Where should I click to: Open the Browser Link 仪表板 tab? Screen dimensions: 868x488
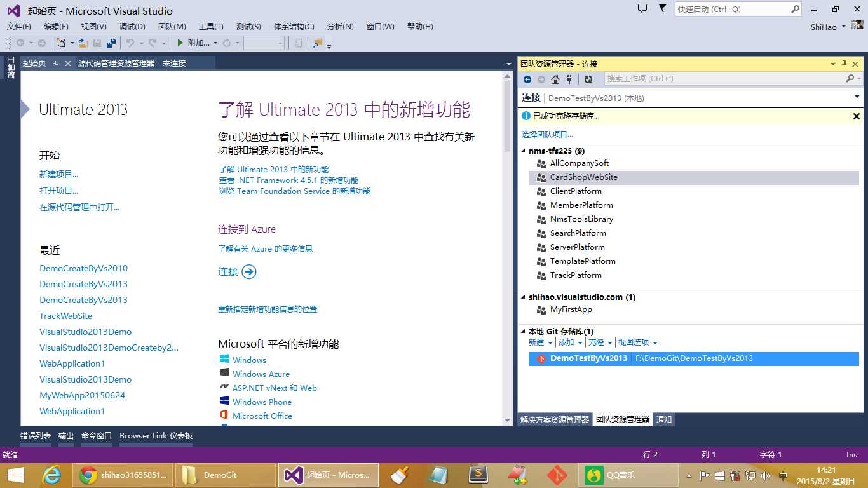[156, 436]
